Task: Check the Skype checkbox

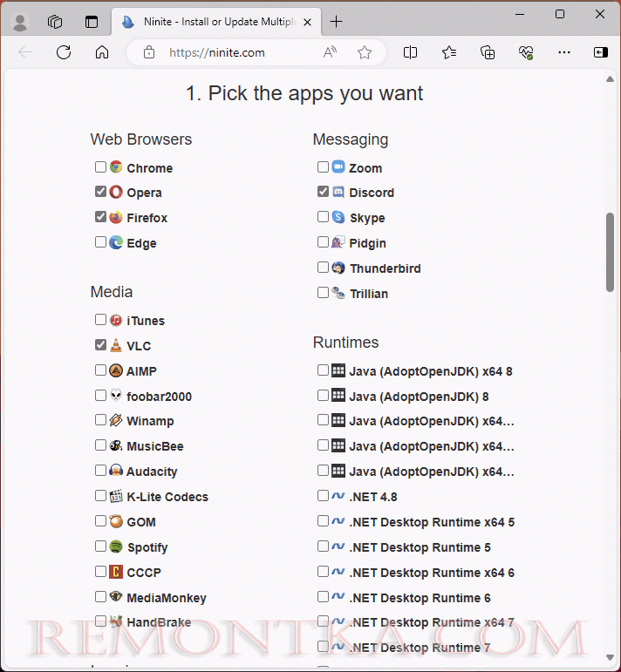Action: coord(323,217)
